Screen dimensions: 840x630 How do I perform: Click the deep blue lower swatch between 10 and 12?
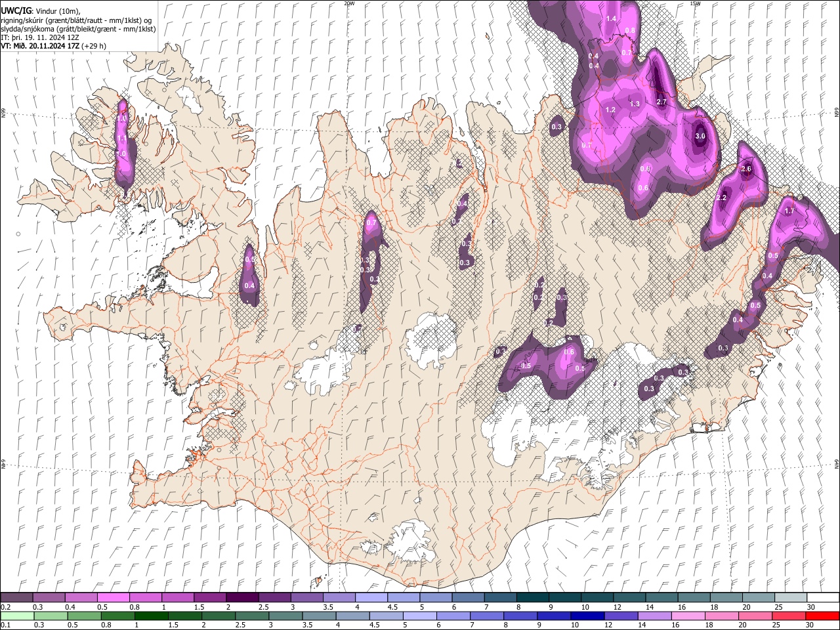[x=587, y=616]
